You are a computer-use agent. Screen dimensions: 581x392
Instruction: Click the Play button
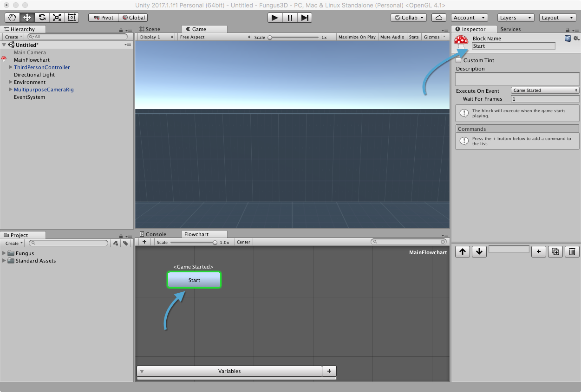tap(275, 18)
